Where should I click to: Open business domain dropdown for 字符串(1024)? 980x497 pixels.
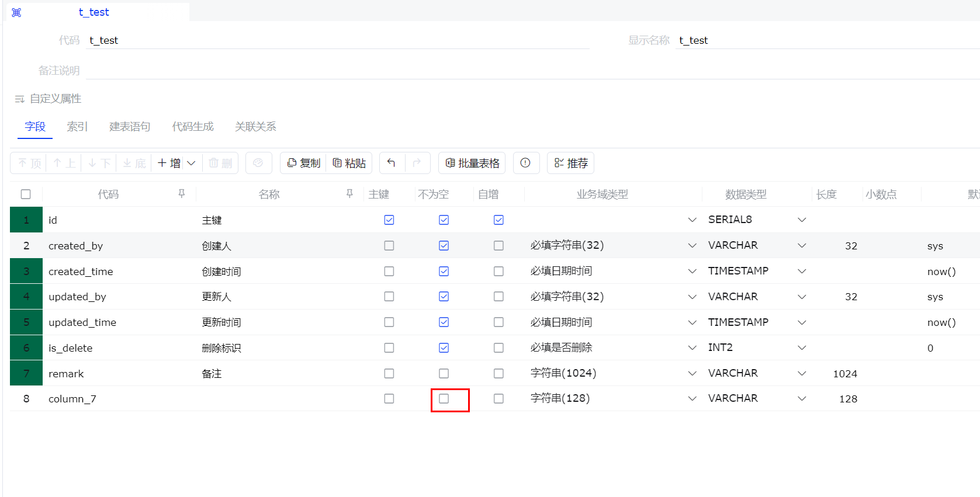[692, 374]
